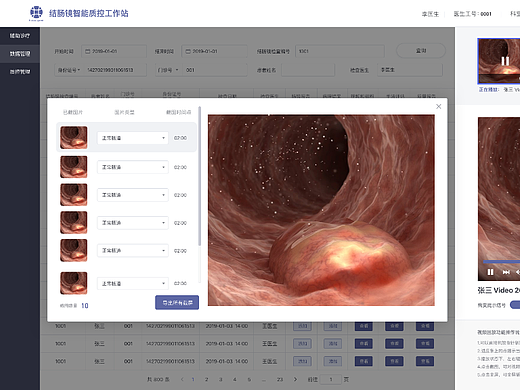This screenshot has height=390, width=520.
Task: Click the empty patient name field
Action: click(x=308, y=70)
